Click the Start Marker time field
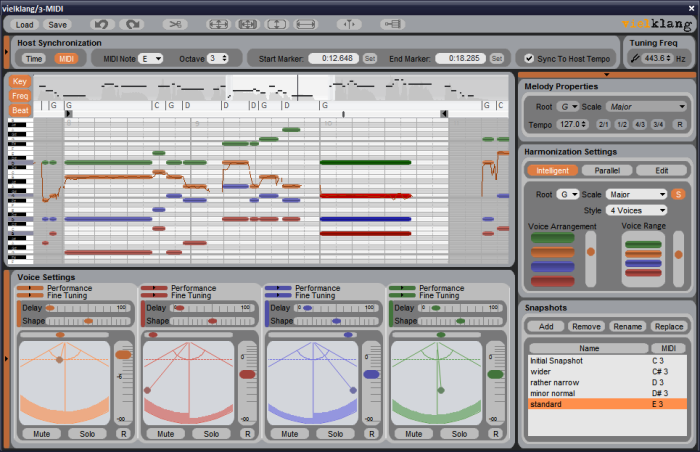The width and height of the screenshot is (700, 452). coord(333,59)
